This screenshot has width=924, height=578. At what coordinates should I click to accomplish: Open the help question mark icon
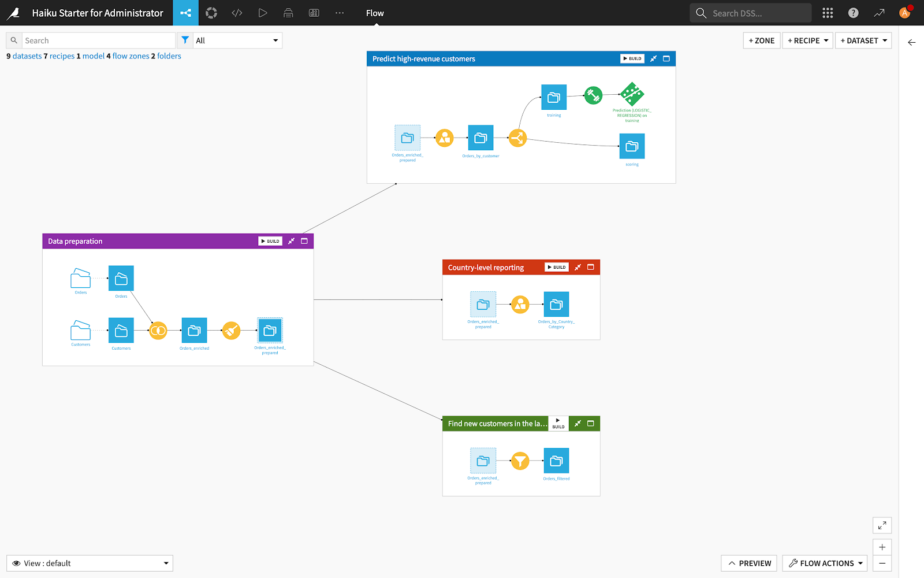point(853,13)
